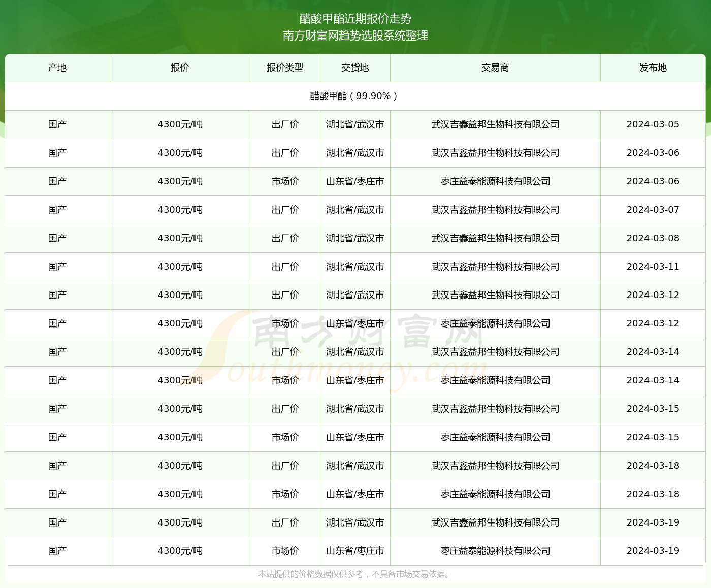Select the 2024-03-14 date in the 武汉吉鑫益邦 row
This screenshot has width=711, height=588.
point(653,352)
